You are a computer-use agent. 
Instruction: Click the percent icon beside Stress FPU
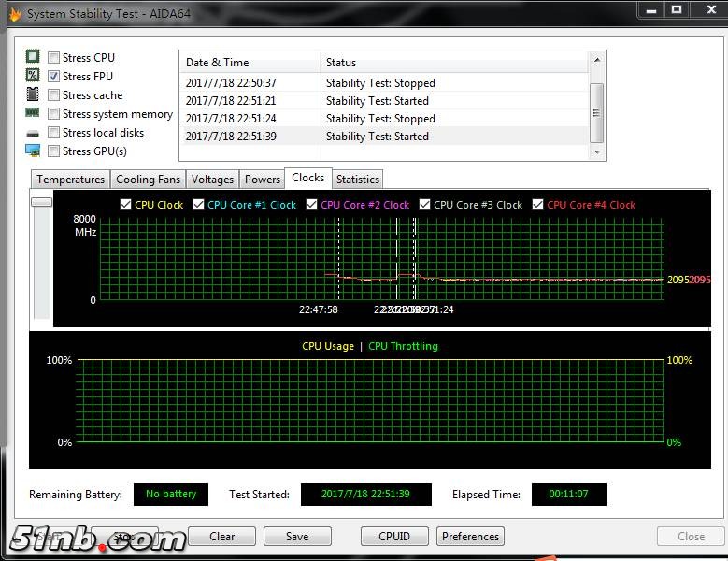(33, 75)
